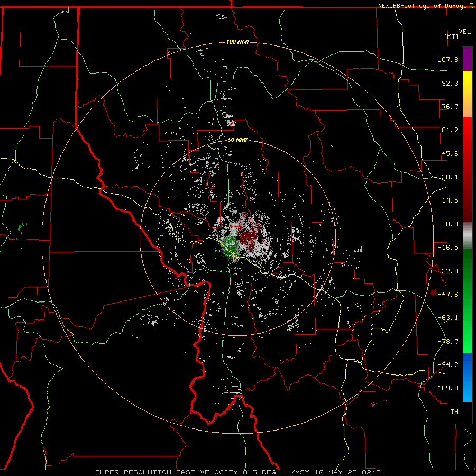This screenshot has height=476, width=476.
Task: Click the small green echo near the left map edge
Action: coord(21,226)
